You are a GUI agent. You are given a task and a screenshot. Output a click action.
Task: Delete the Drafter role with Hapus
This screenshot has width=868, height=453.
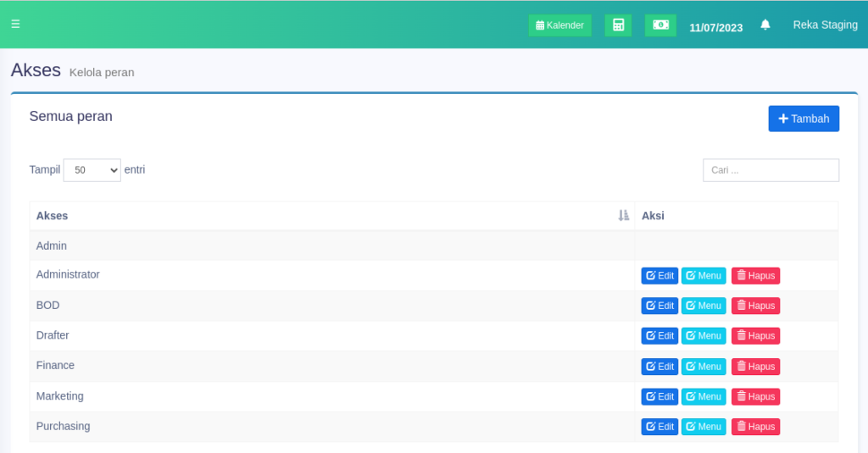pyautogui.click(x=755, y=336)
